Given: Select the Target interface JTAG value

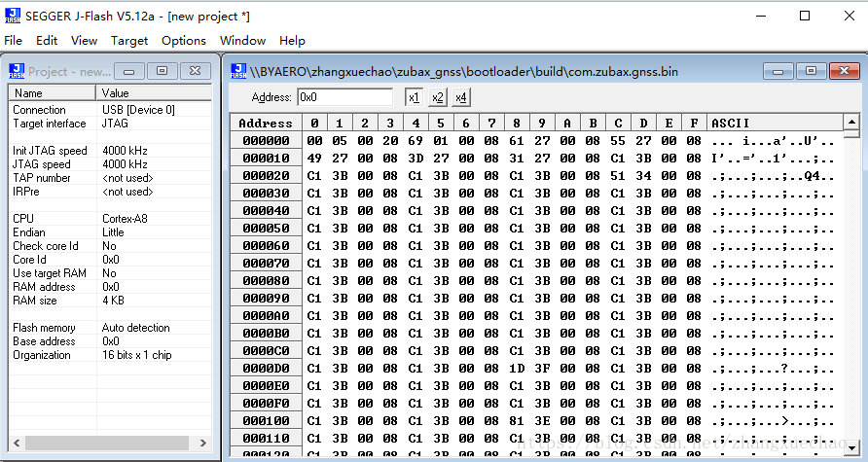Looking at the screenshot, I should pos(115,124).
